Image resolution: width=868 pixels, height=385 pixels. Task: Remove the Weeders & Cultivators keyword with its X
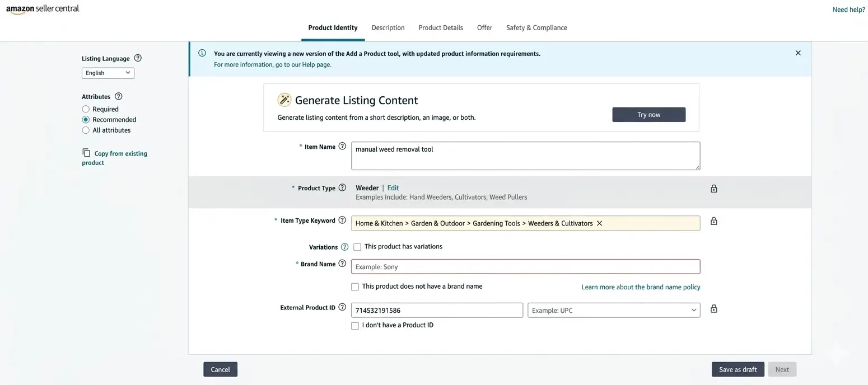(599, 223)
